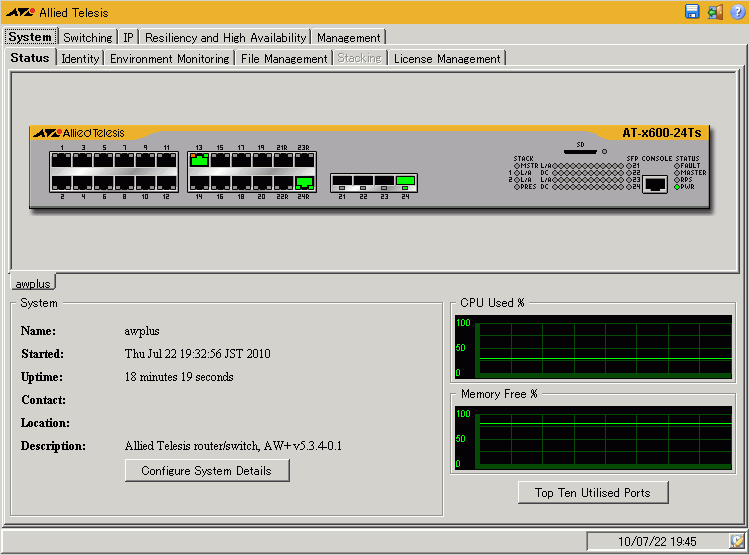
Task: Click the Uptime value 18 minutes 19 seconds
Action: (x=179, y=377)
